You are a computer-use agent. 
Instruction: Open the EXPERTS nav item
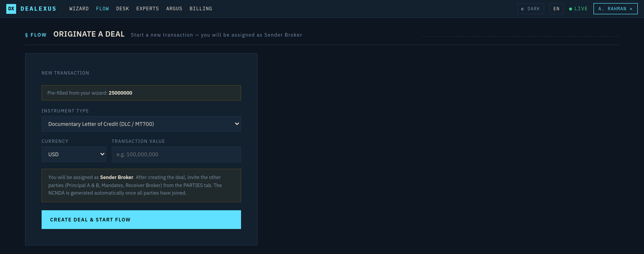[148, 8]
